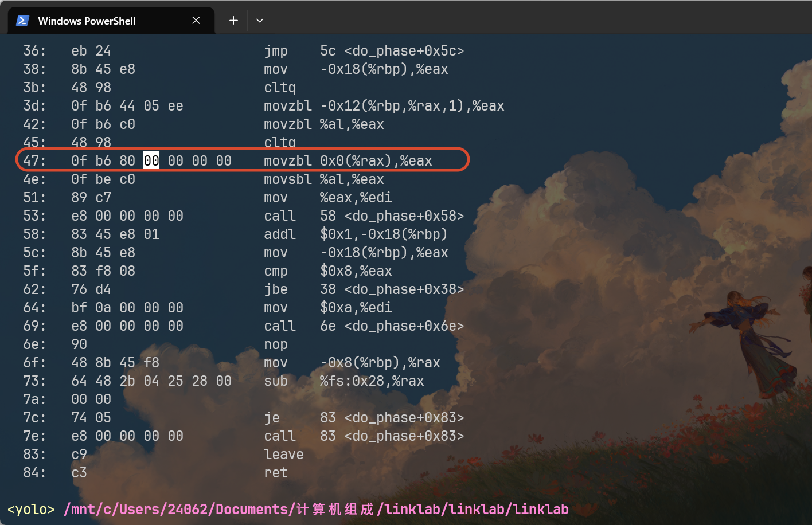This screenshot has height=525, width=812.
Task: Click the /mnt/c/Users path in prompt
Action: pos(316,510)
